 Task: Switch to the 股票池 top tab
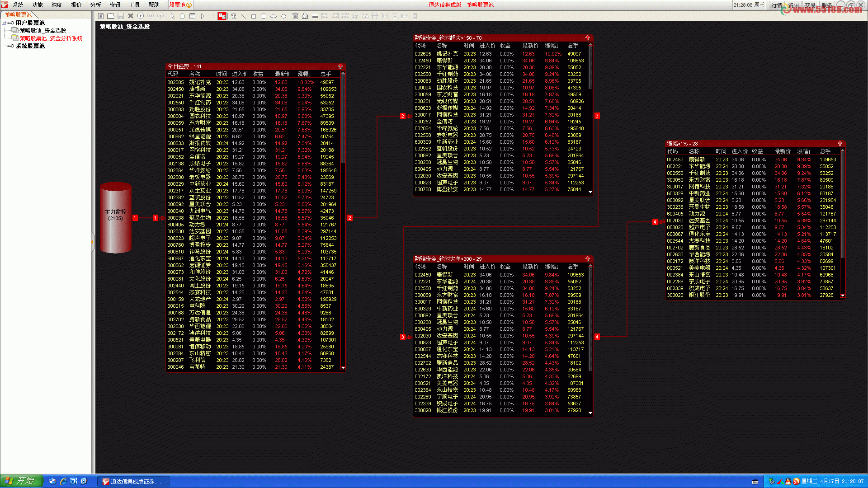(x=180, y=5)
